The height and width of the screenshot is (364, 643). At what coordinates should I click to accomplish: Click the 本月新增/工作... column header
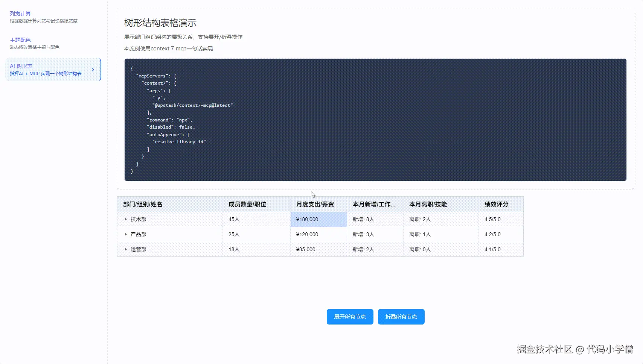point(375,204)
